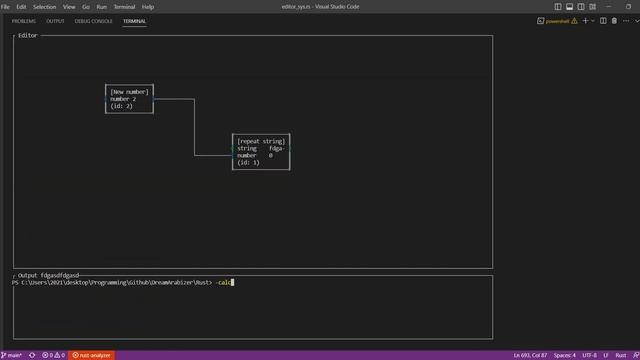Open errors and warnings count in status bar
The width and height of the screenshot is (640, 360).
click(x=53, y=356)
